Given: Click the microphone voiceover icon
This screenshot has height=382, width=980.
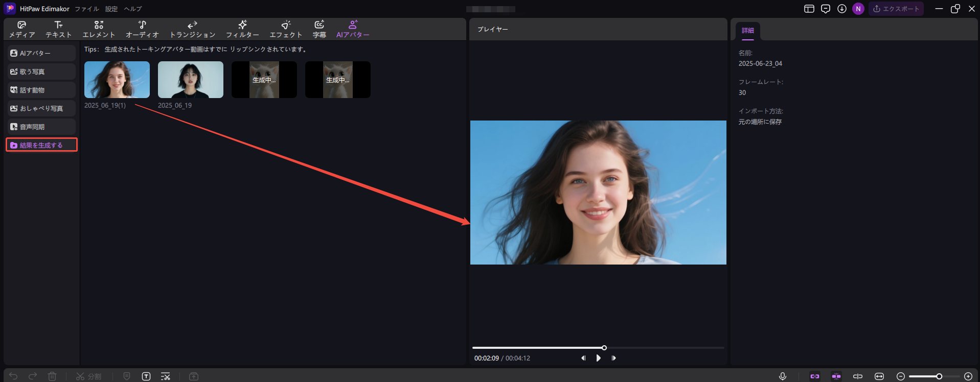Looking at the screenshot, I should [783, 376].
